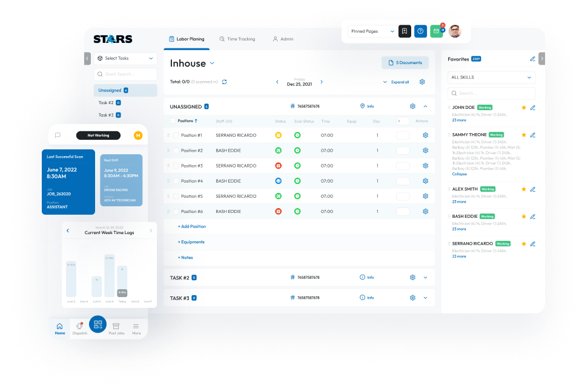Open the 5 Documents button
Screen dimensions: 585x392
pyautogui.click(x=405, y=62)
